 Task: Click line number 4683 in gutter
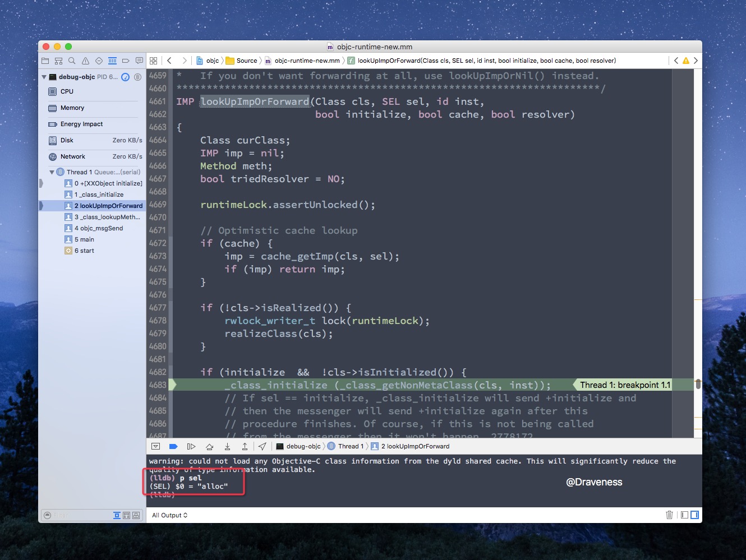[158, 385]
